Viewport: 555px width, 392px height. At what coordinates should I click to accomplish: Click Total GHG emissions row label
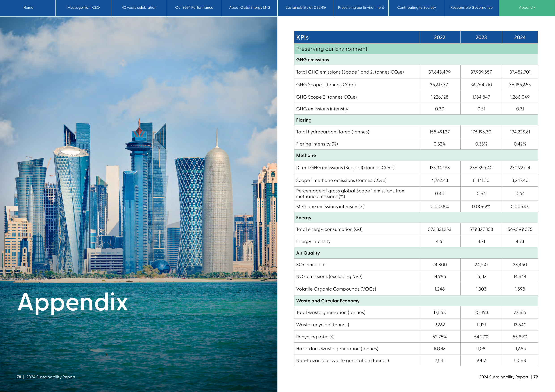[350, 72]
